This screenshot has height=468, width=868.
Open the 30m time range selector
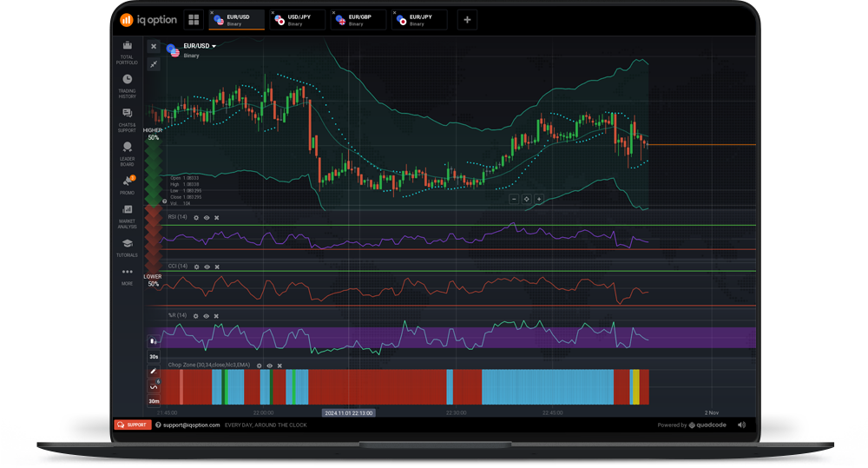pyautogui.click(x=154, y=401)
